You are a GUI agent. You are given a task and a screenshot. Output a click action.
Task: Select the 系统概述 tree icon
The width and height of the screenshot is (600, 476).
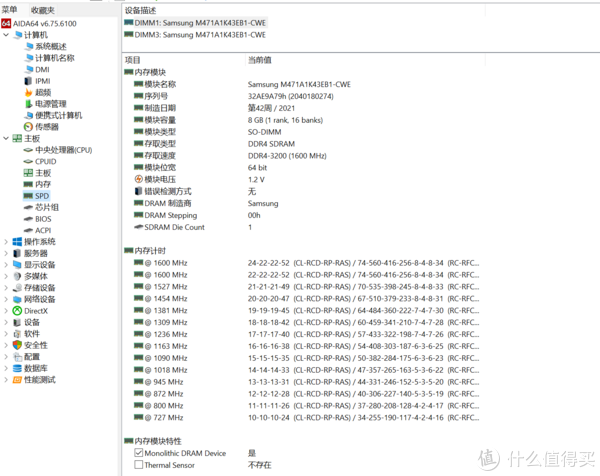(x=29, y=46)
